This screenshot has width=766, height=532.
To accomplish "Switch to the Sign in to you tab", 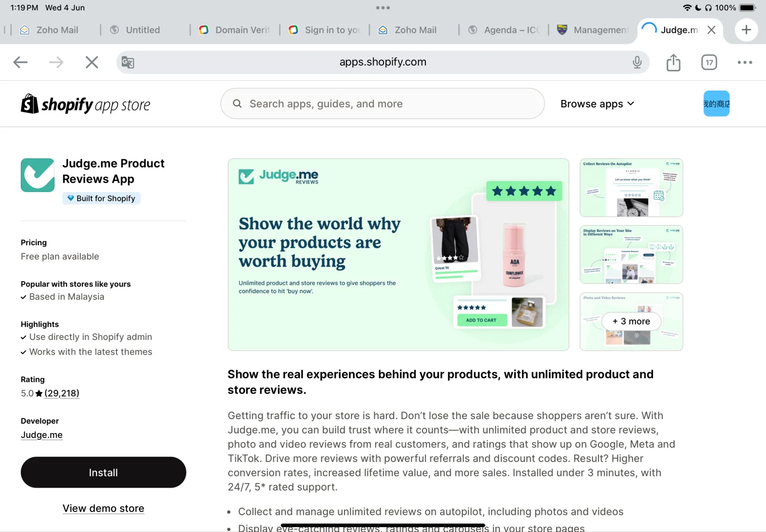I will click(x=324, y=30).
